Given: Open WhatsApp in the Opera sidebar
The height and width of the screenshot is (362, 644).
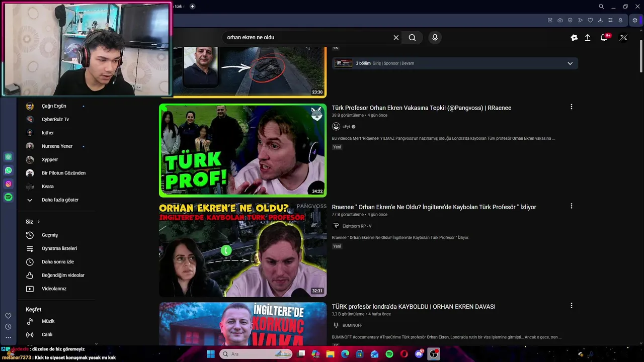Looking at the screenshot, I should 9,170.
